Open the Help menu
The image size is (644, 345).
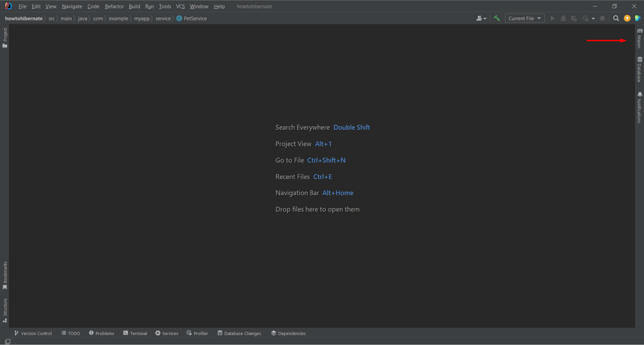(x=219, y=6)
